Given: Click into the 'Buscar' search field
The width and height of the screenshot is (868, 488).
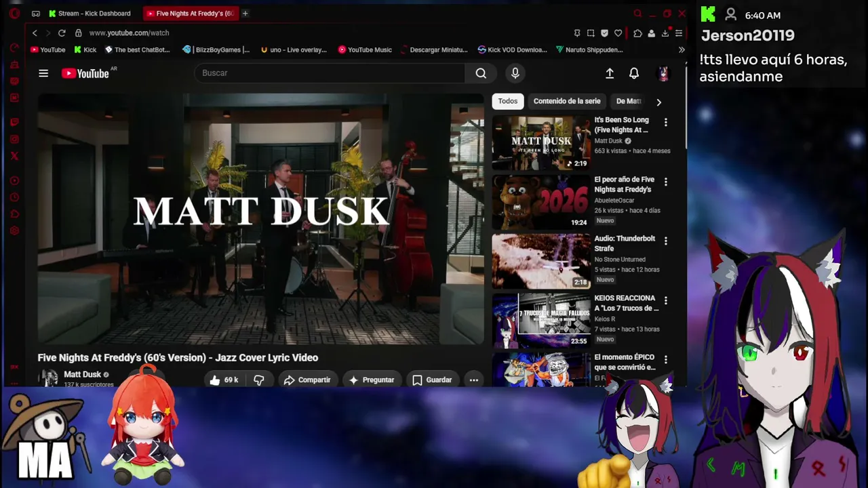Looking at the screenshot, I should tap(330, 73).
